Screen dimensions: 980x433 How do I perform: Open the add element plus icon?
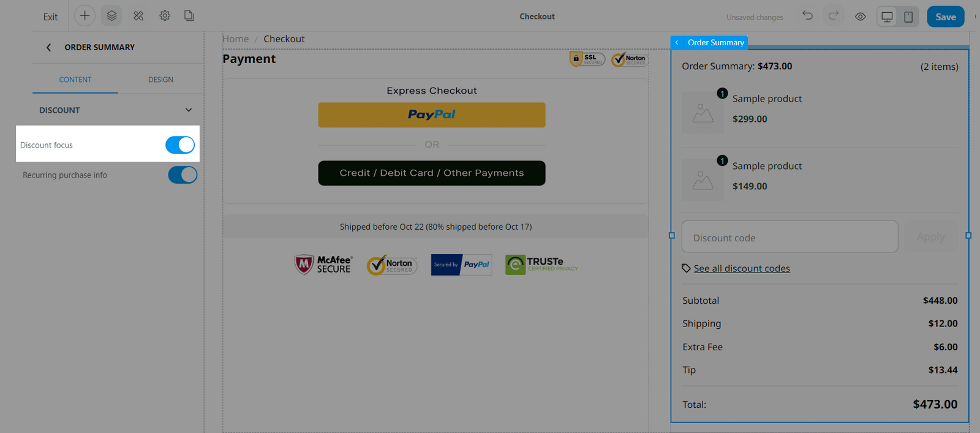(85, 16)
